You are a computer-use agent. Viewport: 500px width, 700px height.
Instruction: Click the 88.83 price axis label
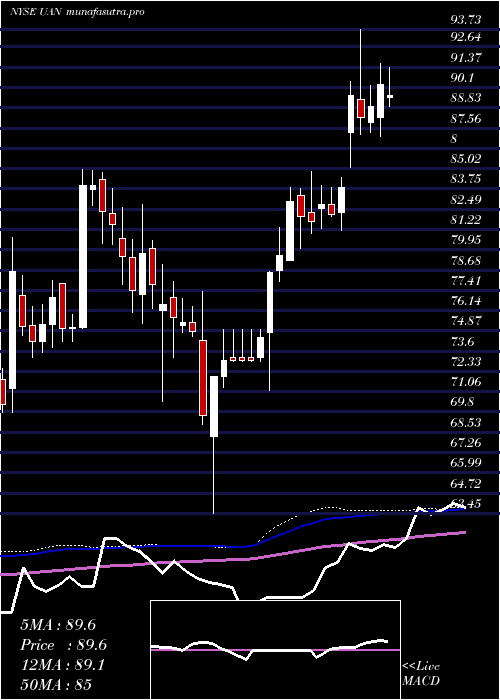(x=466, y=98)
